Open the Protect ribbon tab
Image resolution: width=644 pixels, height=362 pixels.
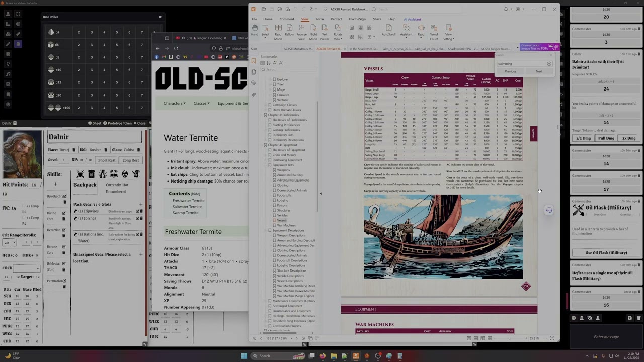[x=336, y=19]
